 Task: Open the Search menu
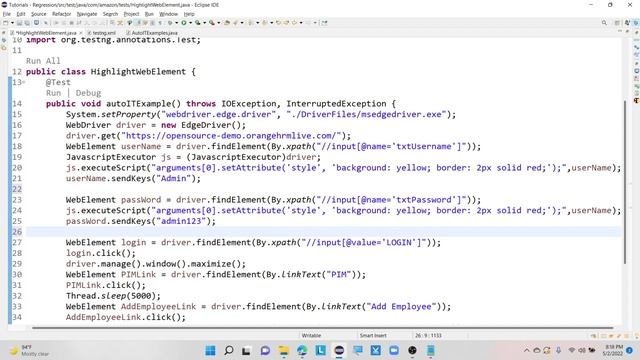click(110, 14)
